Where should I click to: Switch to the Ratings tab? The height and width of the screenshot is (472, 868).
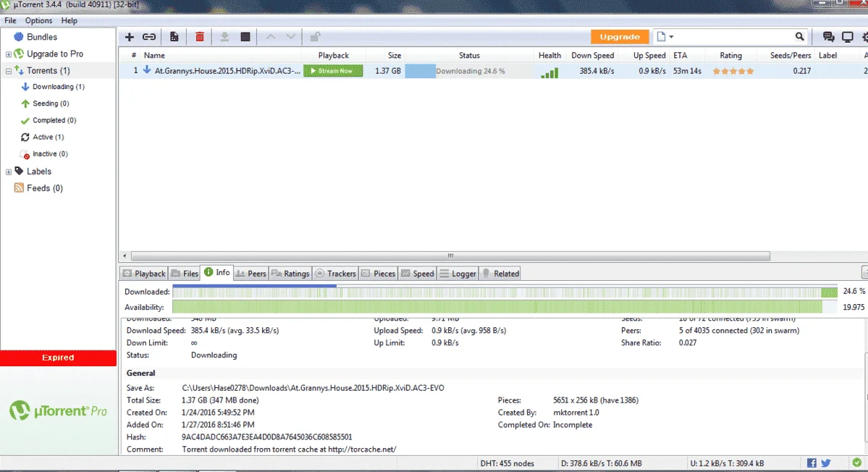(x=290, y=274)
